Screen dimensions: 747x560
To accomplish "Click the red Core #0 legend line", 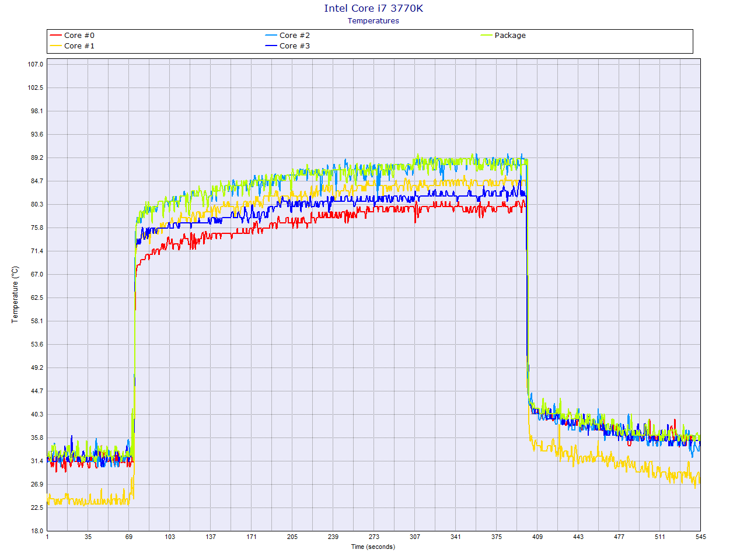I will point(55,36).
